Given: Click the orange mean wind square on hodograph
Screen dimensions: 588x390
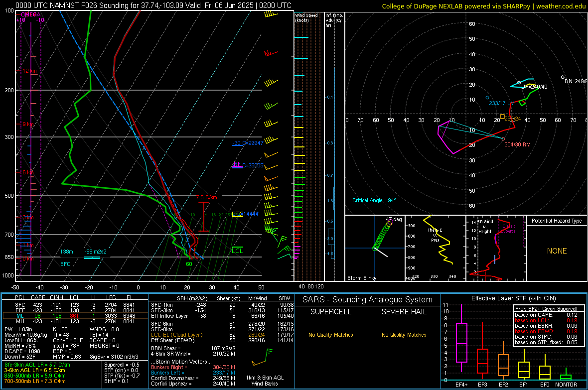Looking at the screenshot, I should tap(502, 117).
